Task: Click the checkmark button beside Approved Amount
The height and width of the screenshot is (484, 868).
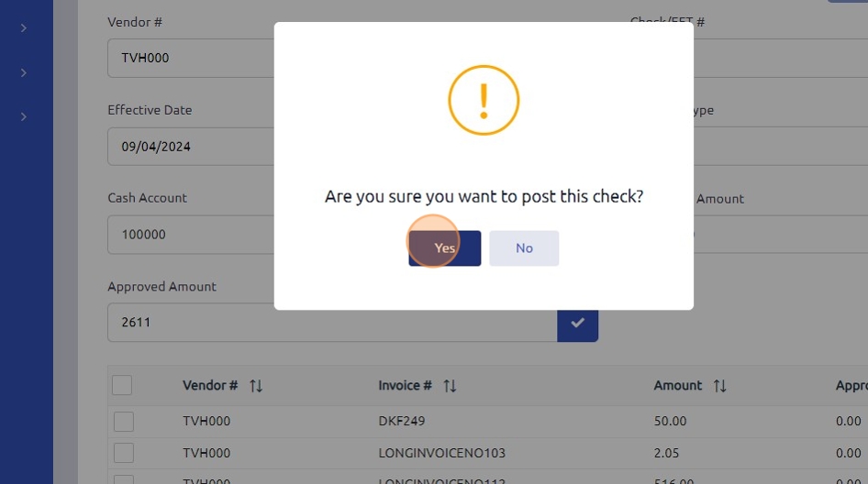Action: [x=577, y=323]
